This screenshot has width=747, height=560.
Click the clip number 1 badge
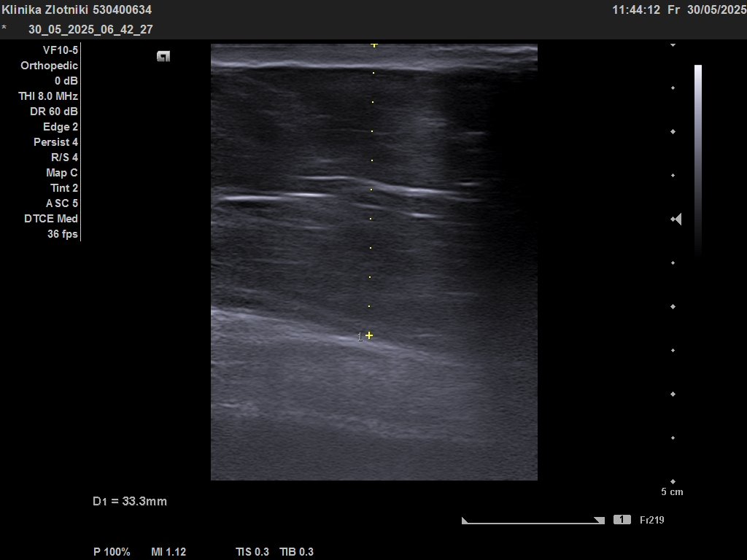[622, 519]
